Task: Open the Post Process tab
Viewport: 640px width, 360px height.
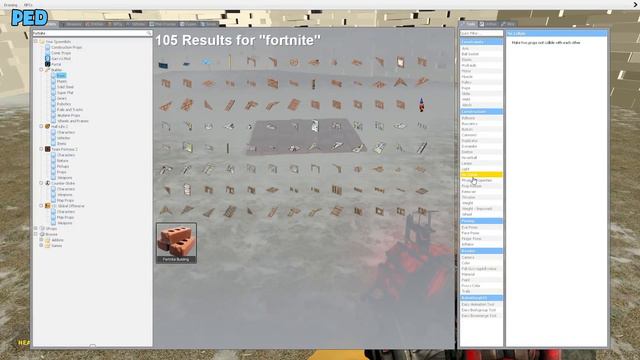Action: point(163,24)
